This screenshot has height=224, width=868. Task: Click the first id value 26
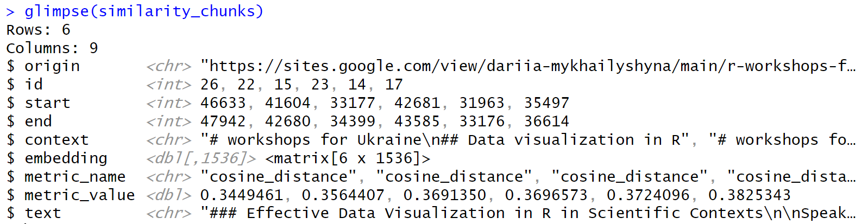point(209,85)
